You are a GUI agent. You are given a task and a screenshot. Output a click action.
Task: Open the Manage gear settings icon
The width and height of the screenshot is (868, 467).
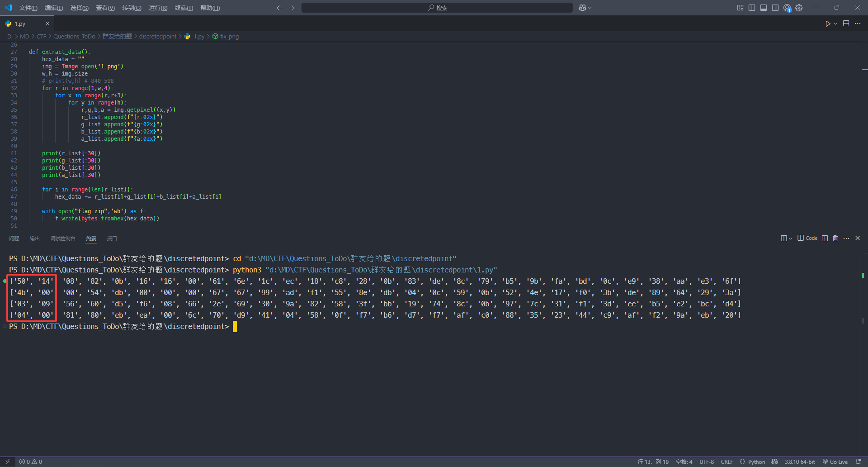click(799, 8)
